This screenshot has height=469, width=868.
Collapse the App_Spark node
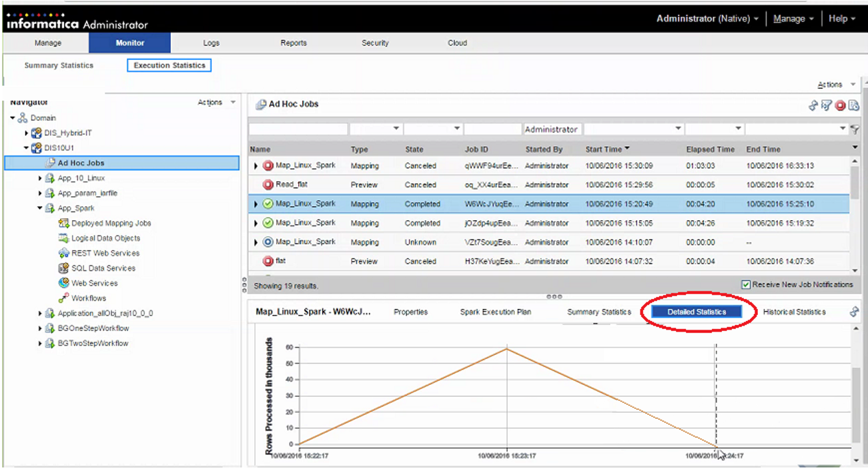point(40,208)
